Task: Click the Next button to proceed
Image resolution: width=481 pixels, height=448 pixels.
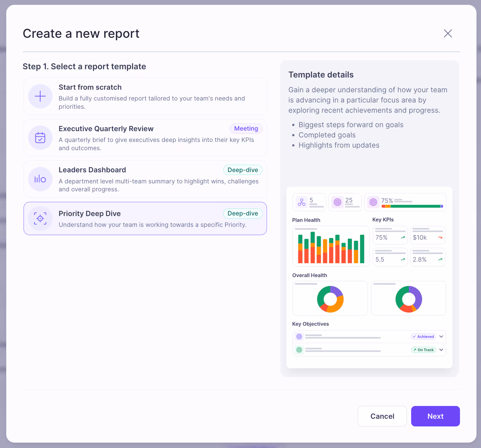Action: click(435, 416)
